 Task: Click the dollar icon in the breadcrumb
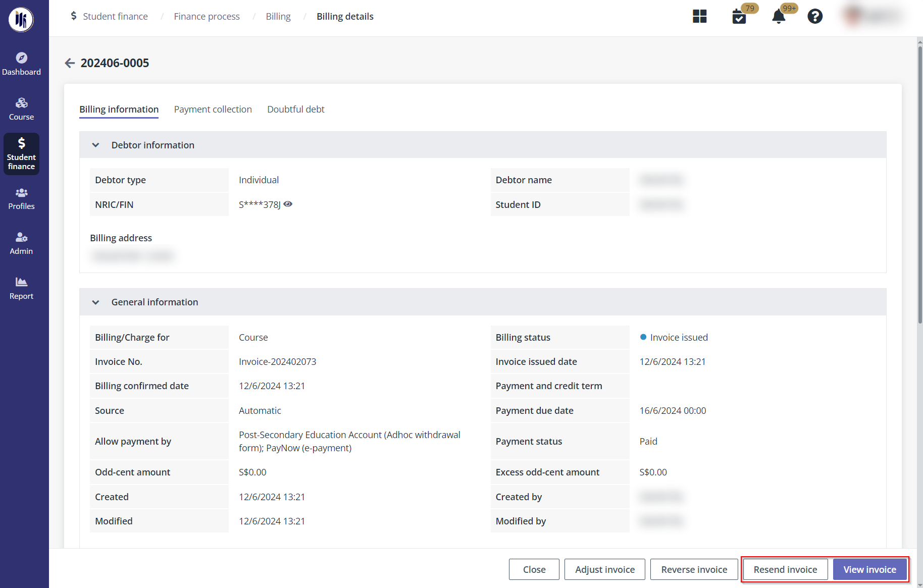click(74, 16)
